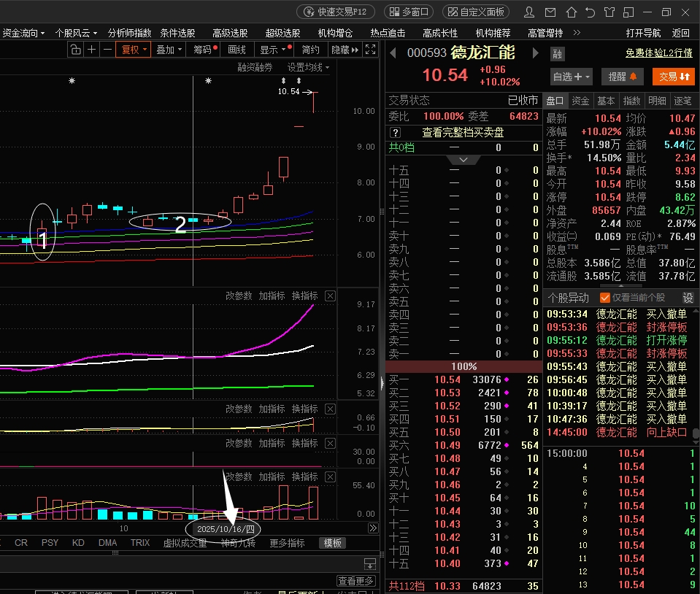Open 叠加 overlay dropdown
Viewport: 700px width, 594px height.
click(169, 50)
